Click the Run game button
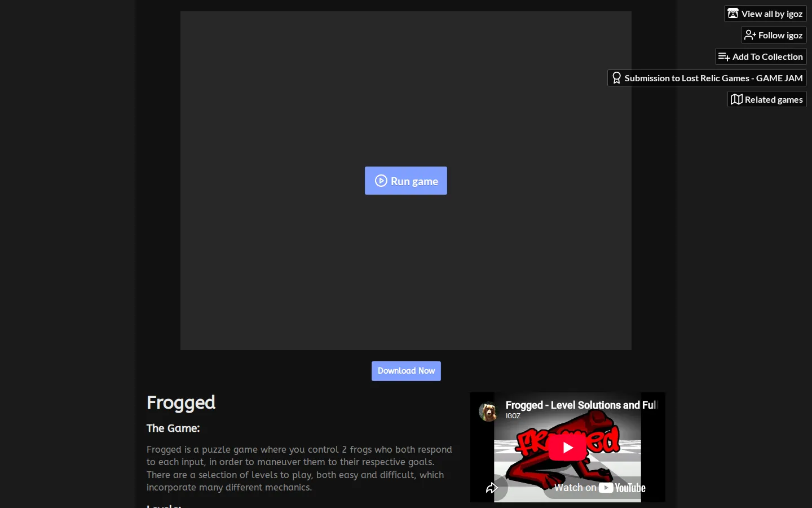Image resolution: width=812 pixels, height=508 pixels. tap(405, 181)
